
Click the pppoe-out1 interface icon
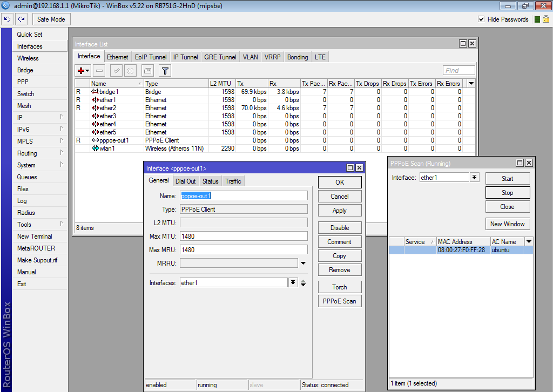(95, 140)
